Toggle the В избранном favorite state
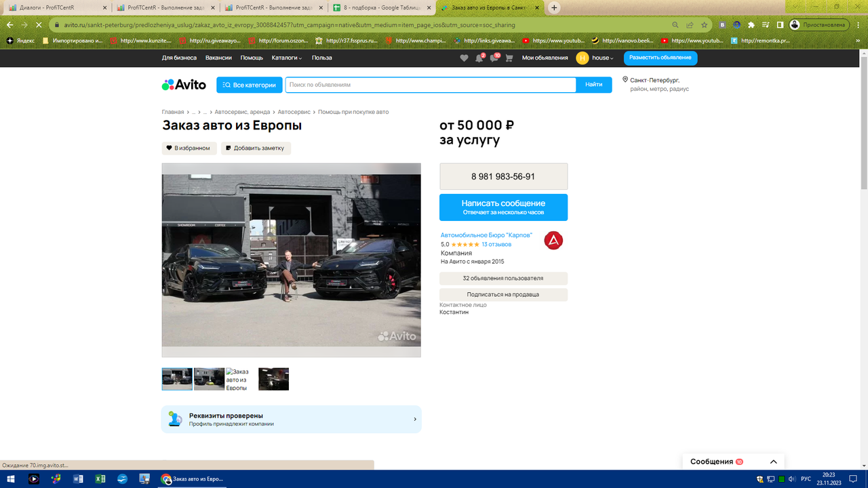868x488 pixels. coord(189,148)
